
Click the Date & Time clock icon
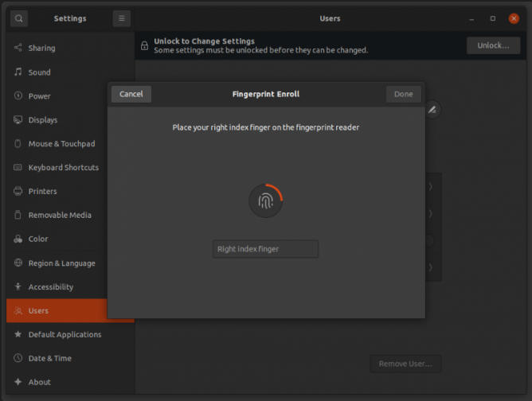click(18, 358)
